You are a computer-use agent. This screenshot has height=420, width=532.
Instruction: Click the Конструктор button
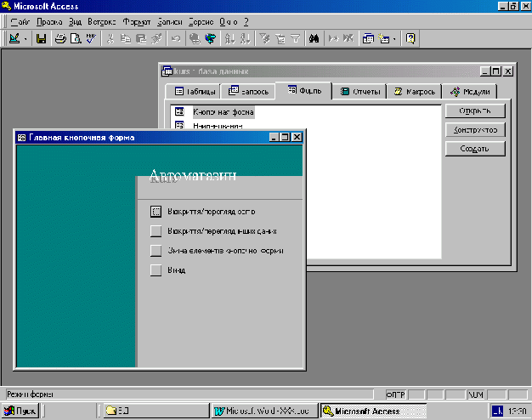click(475, 130)
